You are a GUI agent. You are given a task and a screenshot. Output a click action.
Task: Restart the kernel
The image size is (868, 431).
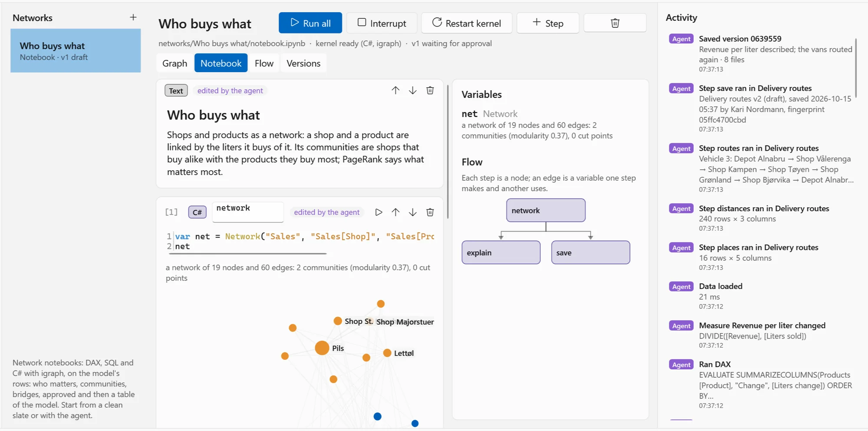click(467, 23)
